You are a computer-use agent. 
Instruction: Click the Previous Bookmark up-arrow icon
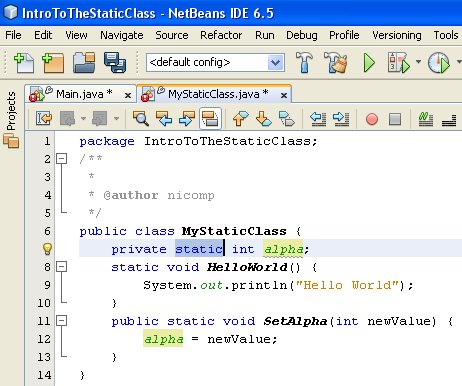point(240,118)
